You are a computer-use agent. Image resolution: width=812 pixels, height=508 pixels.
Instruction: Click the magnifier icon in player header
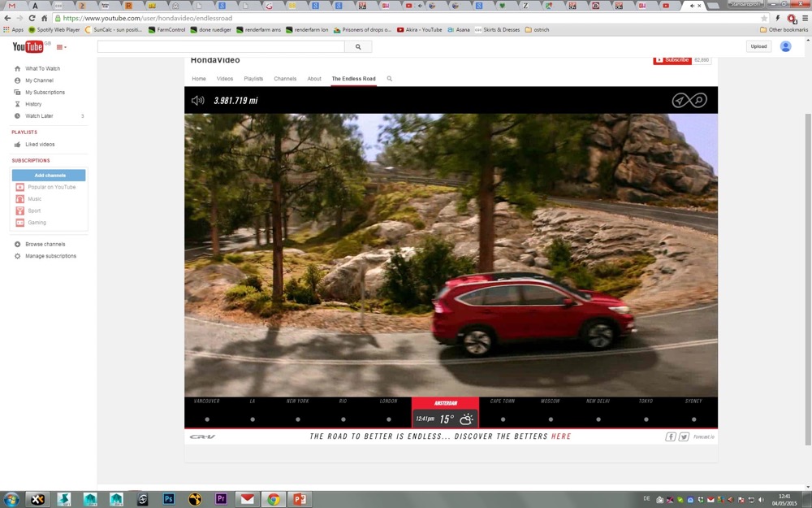click(x=699, y=100)
